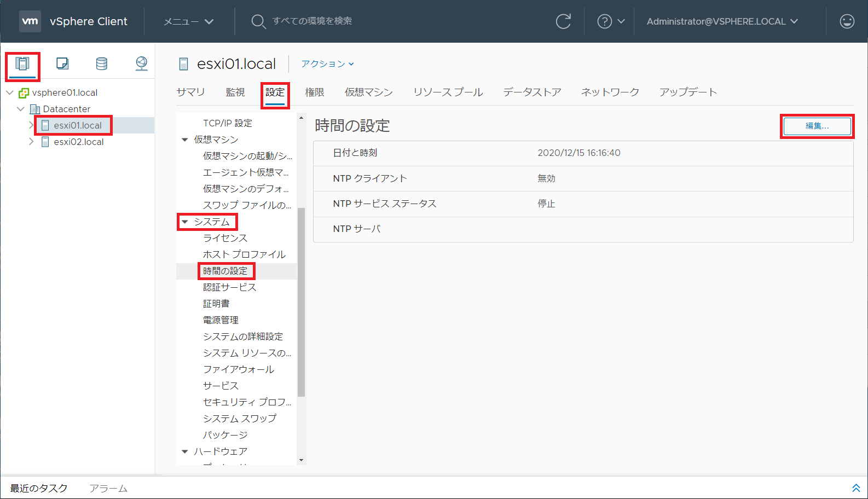This screenshot has height=499, width=868.
Task: Click the date value 2020/12/15 16:16:40
Action: [x=579, y=153]
